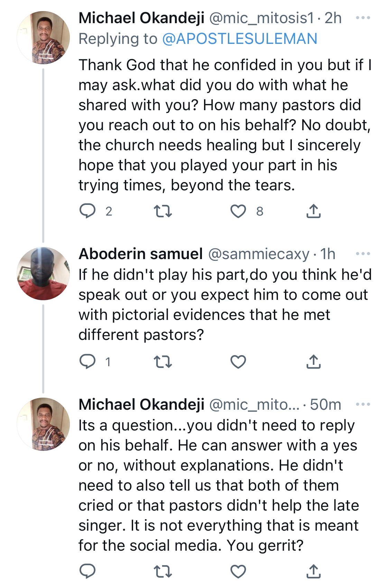Like the 50m-old tweet
Image resolution: width=389 pixels, height=588 pixels.
coord(238,571)
